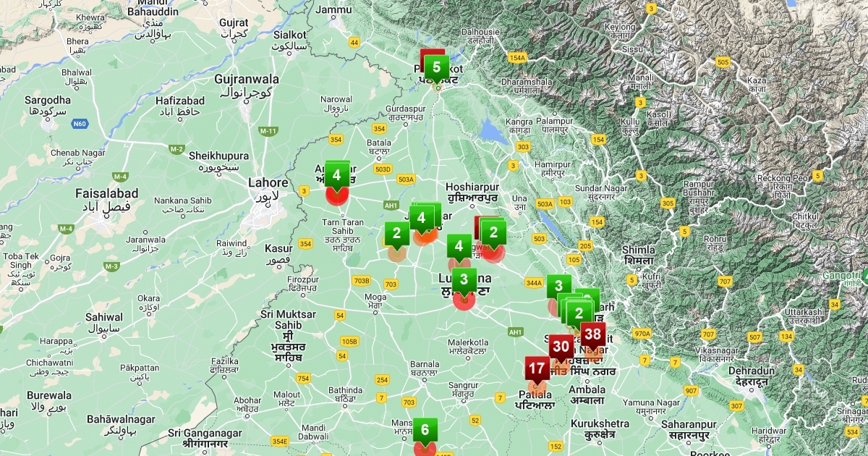The width and height of the screenshot is (868, 456).
Task: Open green marker 4 over Jalandhar
Action: [421, 218]
